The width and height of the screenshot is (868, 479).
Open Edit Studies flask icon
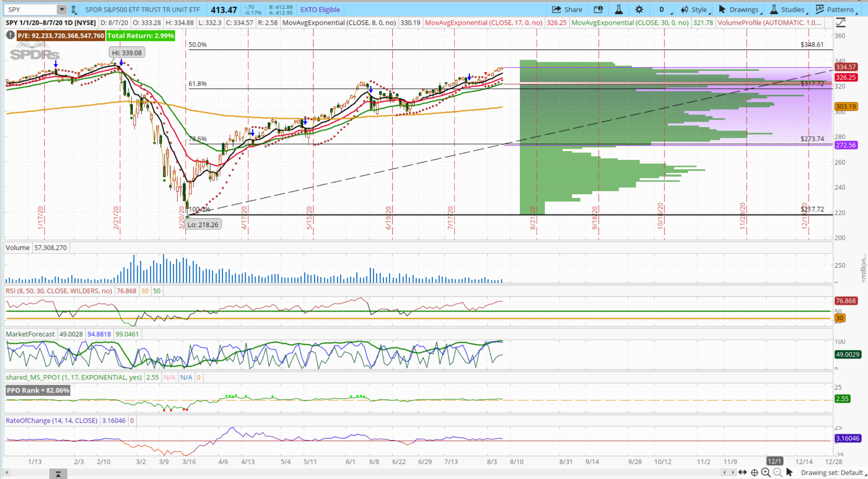(619, 10)
